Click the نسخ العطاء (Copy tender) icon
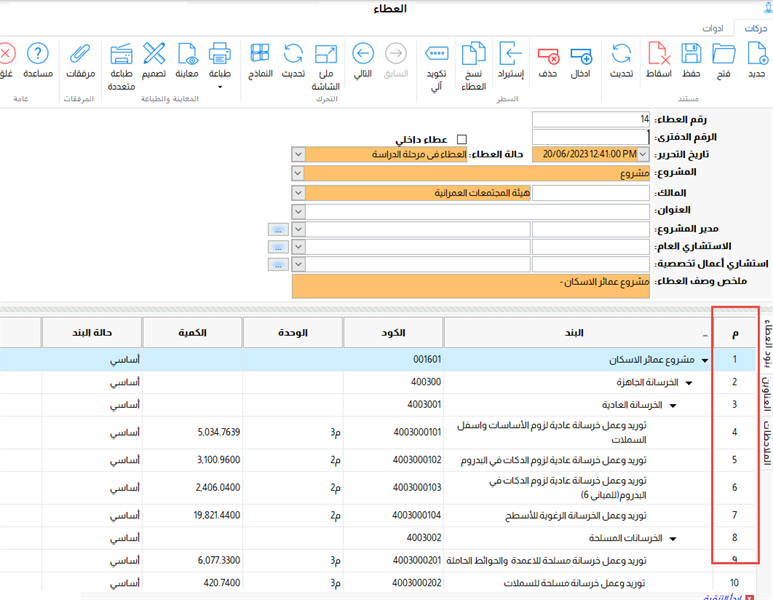This screenshot has width=773, height=600. (474, 54)
